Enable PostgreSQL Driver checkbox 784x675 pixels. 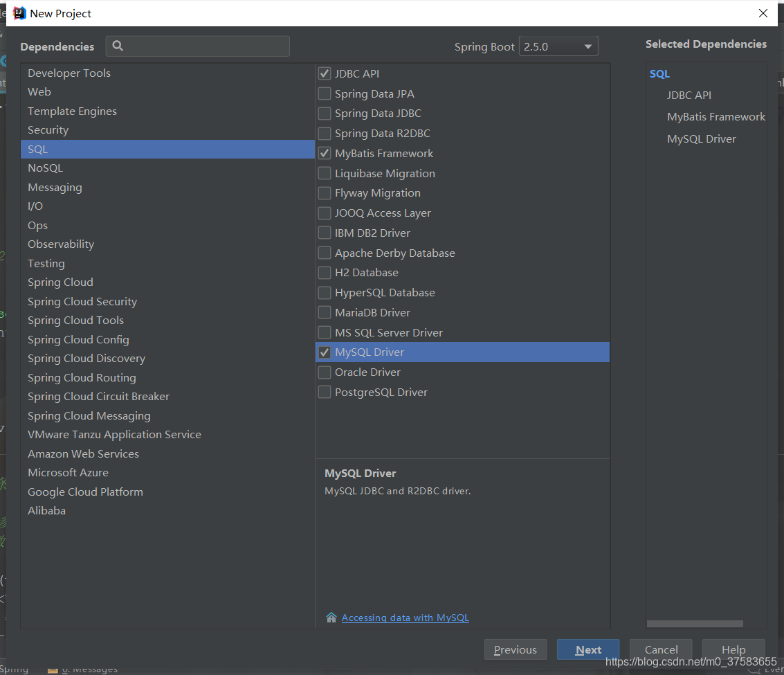325,393
